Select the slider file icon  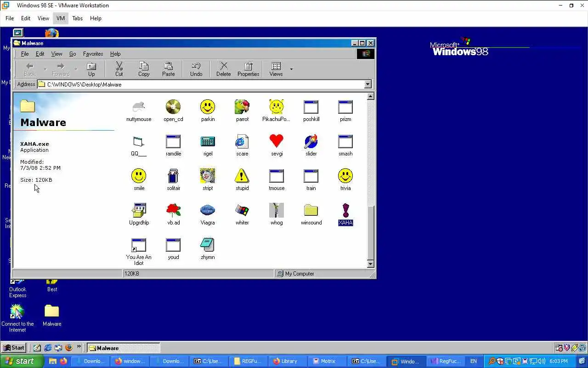tap(311, 141)
